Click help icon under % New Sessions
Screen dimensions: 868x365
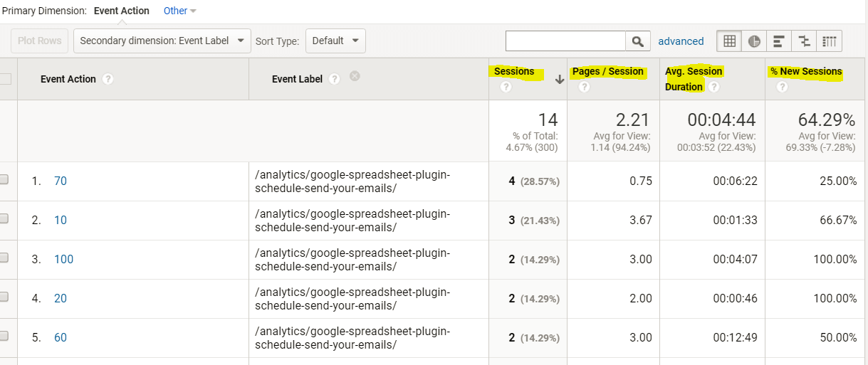[x=782, y=87]
